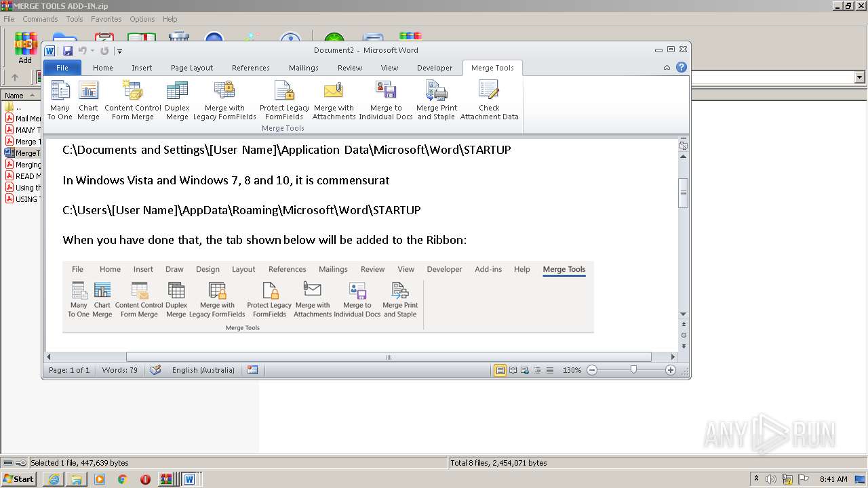Run the Many To One merge tool
Image resolution: width=868 pixels, height=488 pixels.
tap(60, 100)
